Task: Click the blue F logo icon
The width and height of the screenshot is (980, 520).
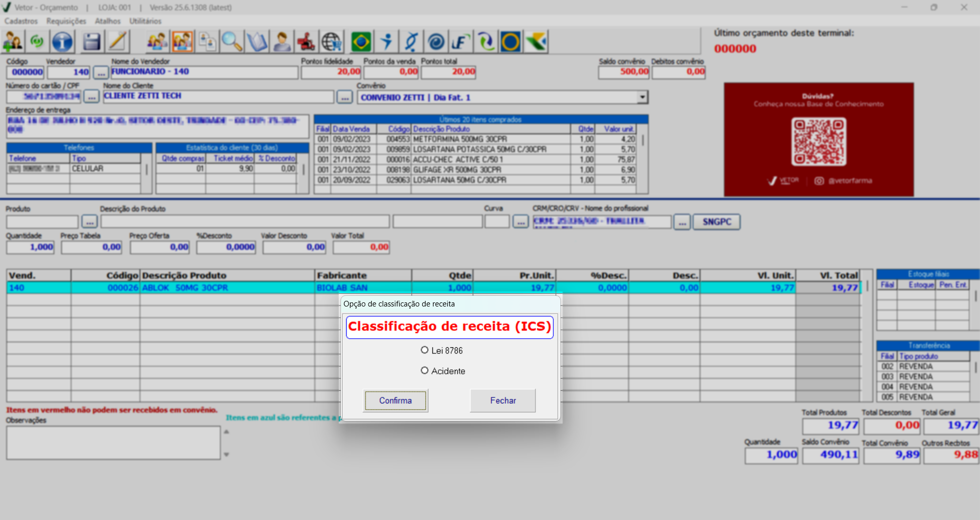Action: coord(461,41)
